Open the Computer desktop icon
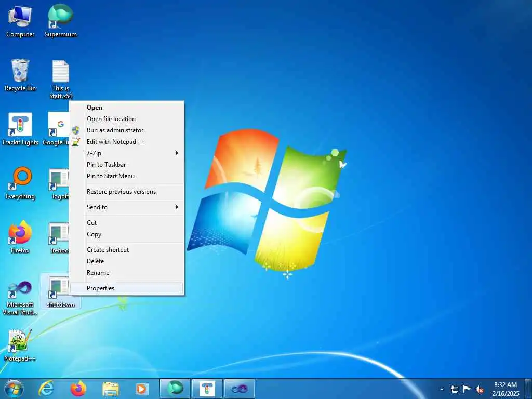Screen dimensions: 532x399 [x=20, y=21]
